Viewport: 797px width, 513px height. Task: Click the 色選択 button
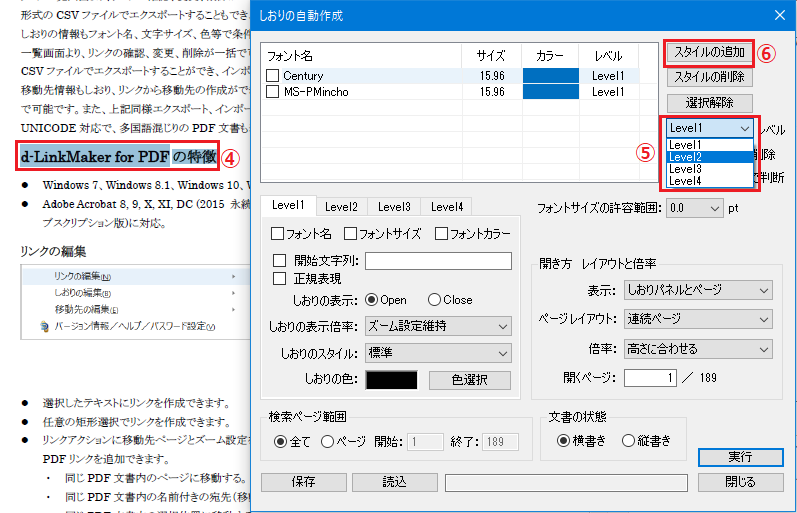pyautogui.click(x=470, y=380)
